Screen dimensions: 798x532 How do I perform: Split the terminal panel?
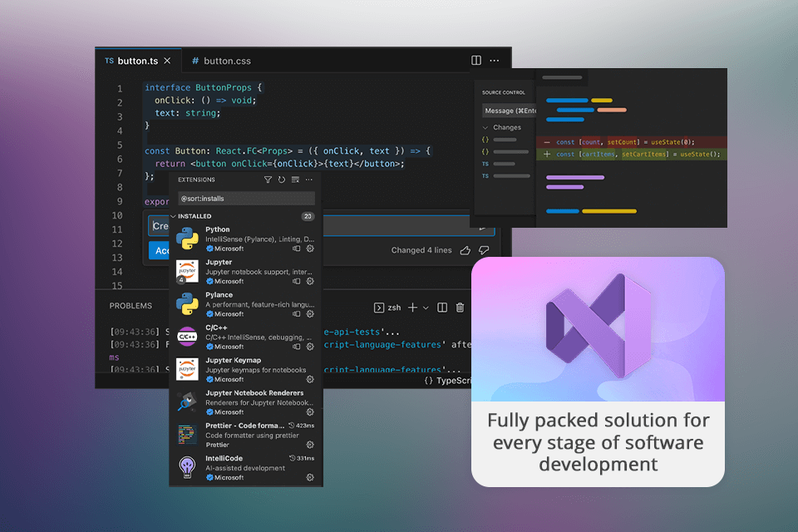[x=442, y=308]
